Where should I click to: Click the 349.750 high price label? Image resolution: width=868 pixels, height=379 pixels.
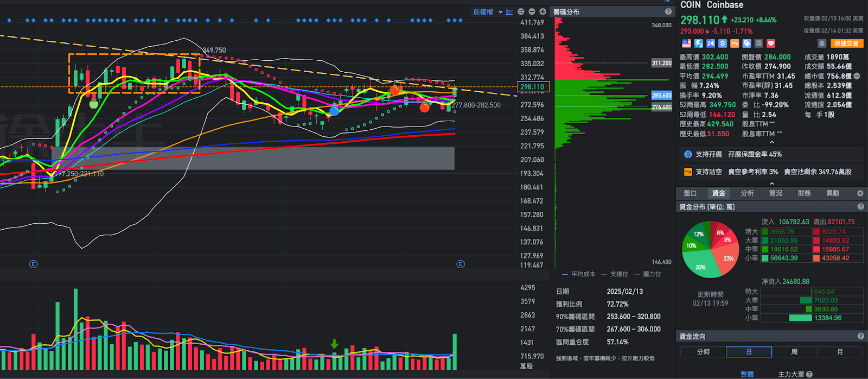coord(214,50)
